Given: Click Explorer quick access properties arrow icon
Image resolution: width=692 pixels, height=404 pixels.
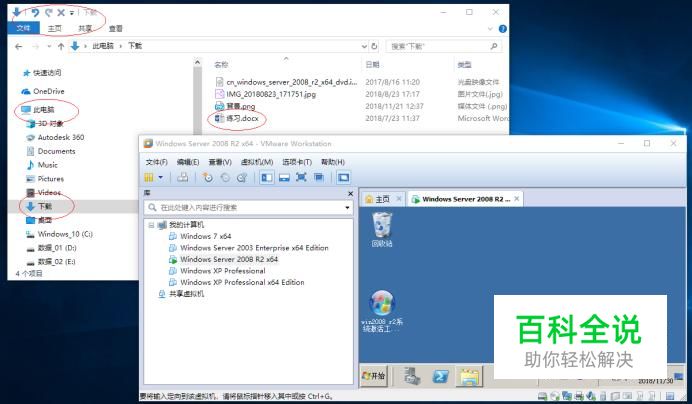Looking at the screenshot, I should point(17,12).
